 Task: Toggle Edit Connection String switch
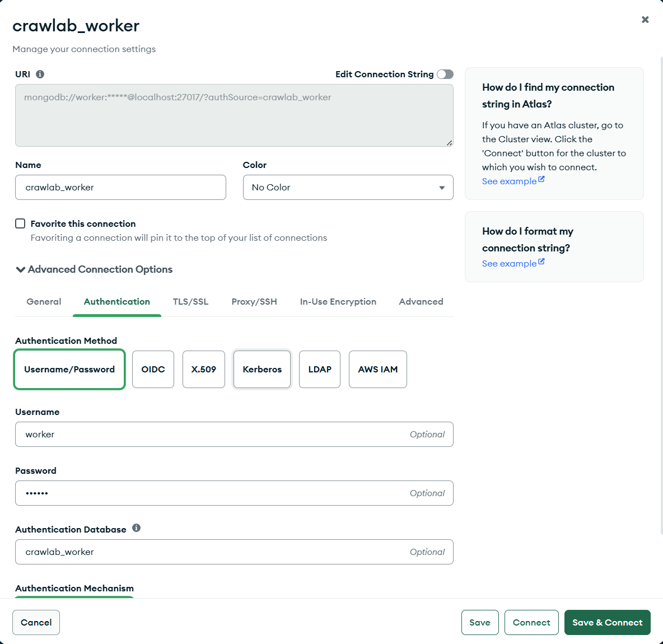(x=445, y=74)
